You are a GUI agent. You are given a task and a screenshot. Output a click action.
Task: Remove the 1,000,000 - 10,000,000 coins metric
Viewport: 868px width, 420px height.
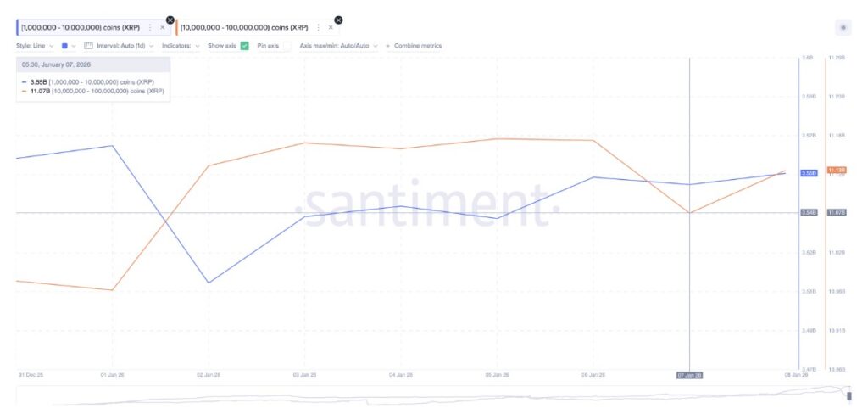(x=170, y=20)
